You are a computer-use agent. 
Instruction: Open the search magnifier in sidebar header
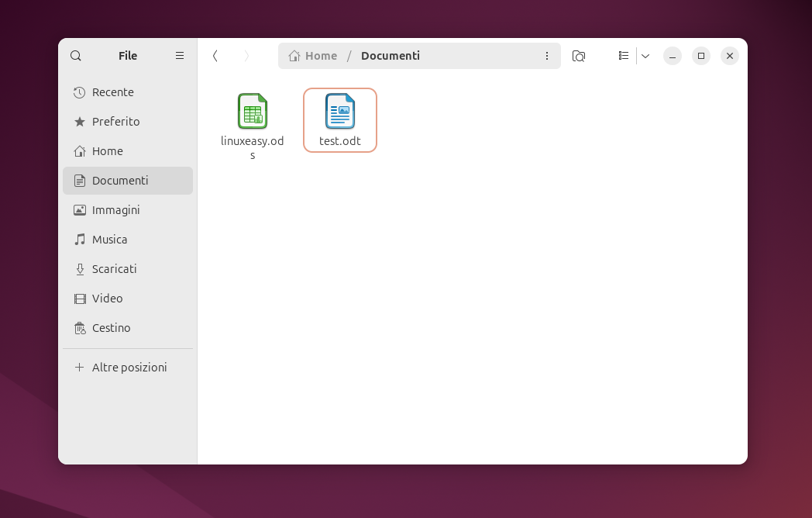tap(76, 56)
